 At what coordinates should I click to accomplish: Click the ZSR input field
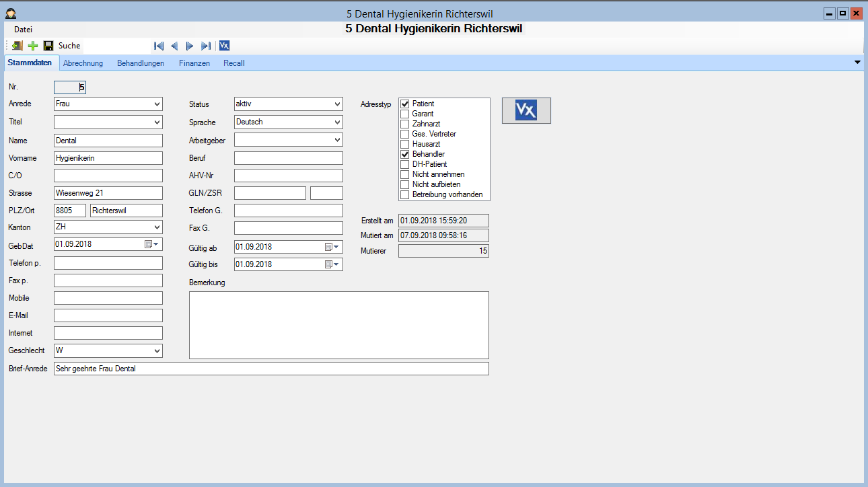326,193
